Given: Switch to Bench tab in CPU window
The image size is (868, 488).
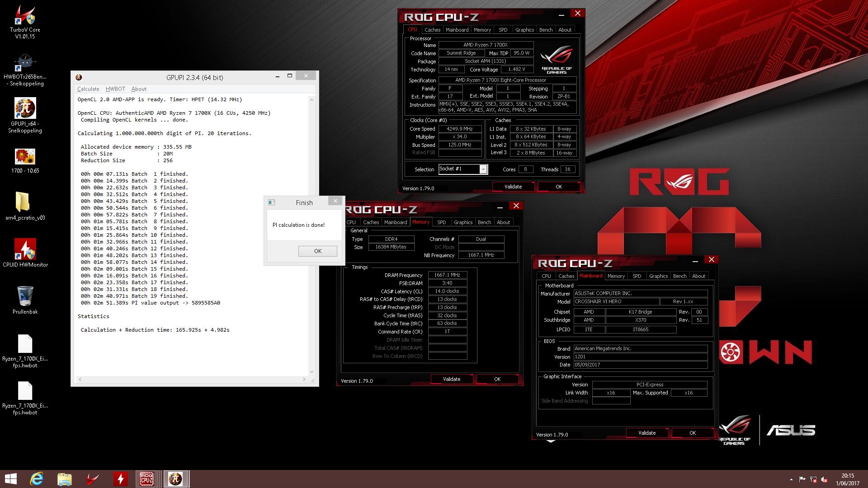Looking at the screenshot, I should point(546,30).
